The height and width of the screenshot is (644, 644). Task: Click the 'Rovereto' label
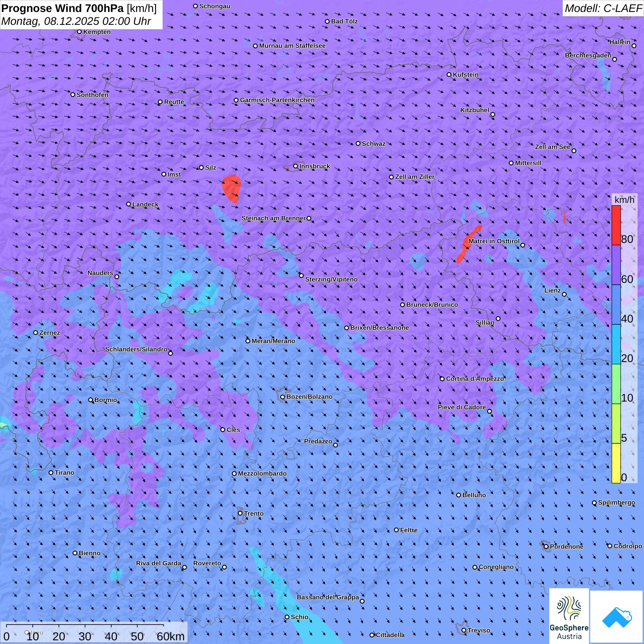pos(207,563)
